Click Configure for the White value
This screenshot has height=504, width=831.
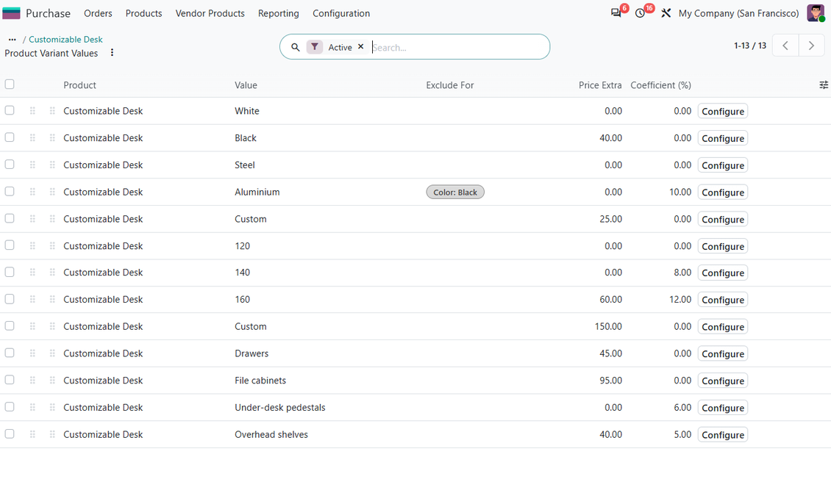point(723,111)
